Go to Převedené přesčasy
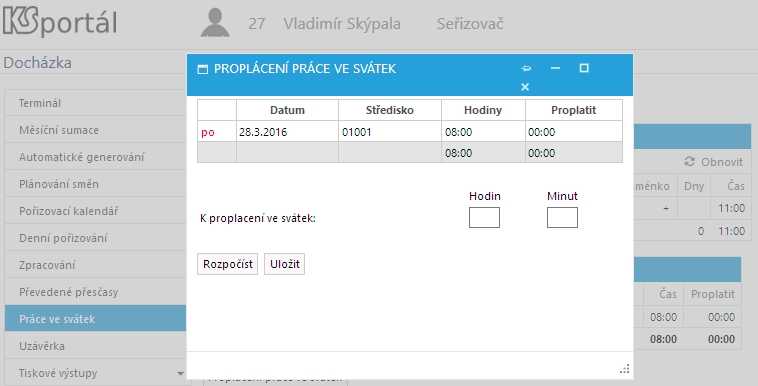 coord(95,292)
